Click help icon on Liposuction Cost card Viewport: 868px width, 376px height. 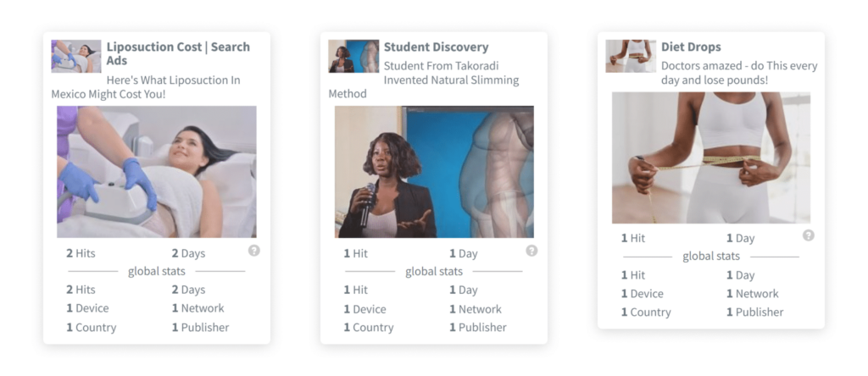254,251
